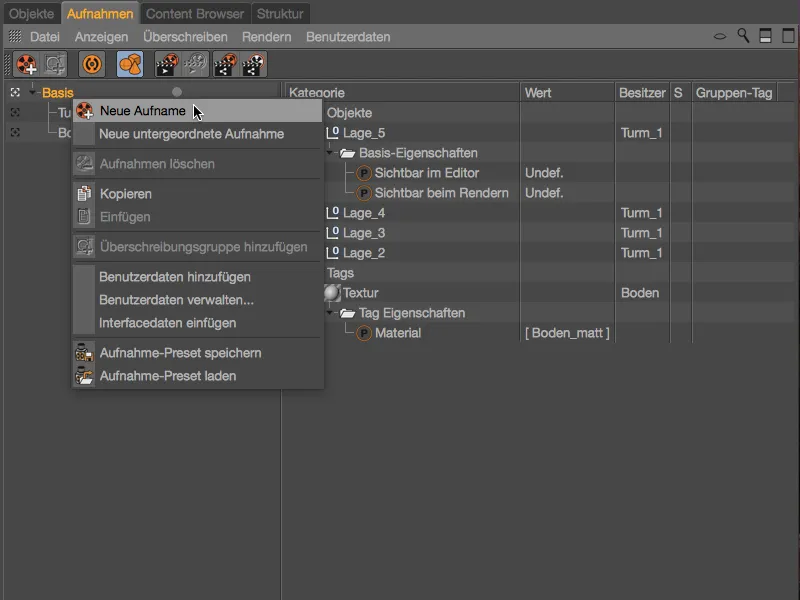Click the Einfügen menu entry

click(x=197, y=217)
